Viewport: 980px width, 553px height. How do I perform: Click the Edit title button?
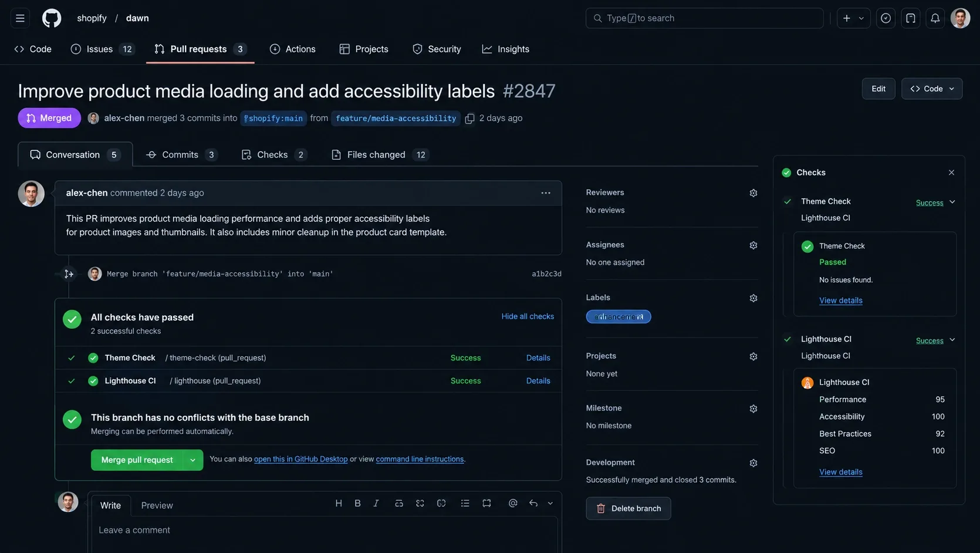(x=878, y=89)
